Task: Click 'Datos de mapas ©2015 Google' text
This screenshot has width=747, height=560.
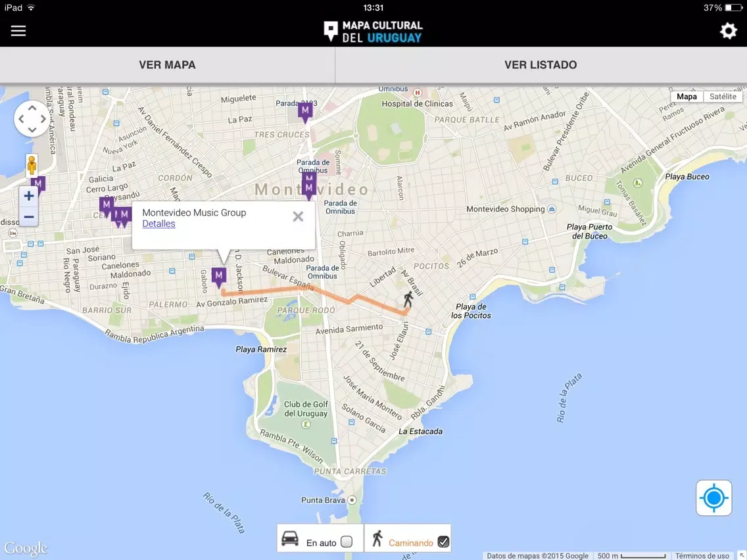Action: [537, 555]
